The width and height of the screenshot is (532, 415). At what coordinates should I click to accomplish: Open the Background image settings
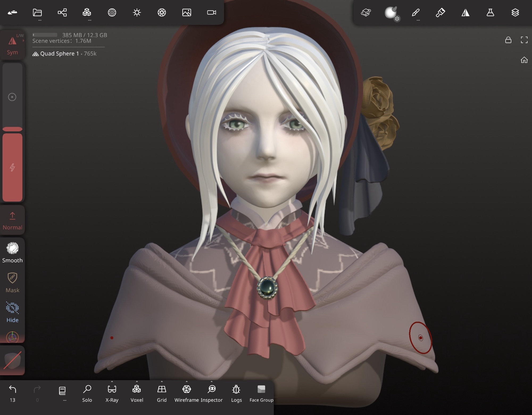pos(186,12)
